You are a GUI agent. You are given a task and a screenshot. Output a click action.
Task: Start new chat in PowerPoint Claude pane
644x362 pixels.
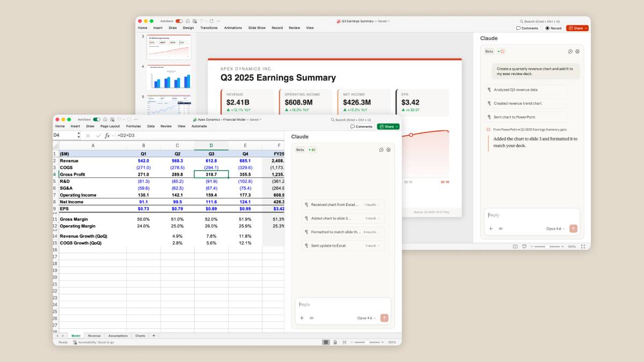pyautogui.click(x=570, y=51)
